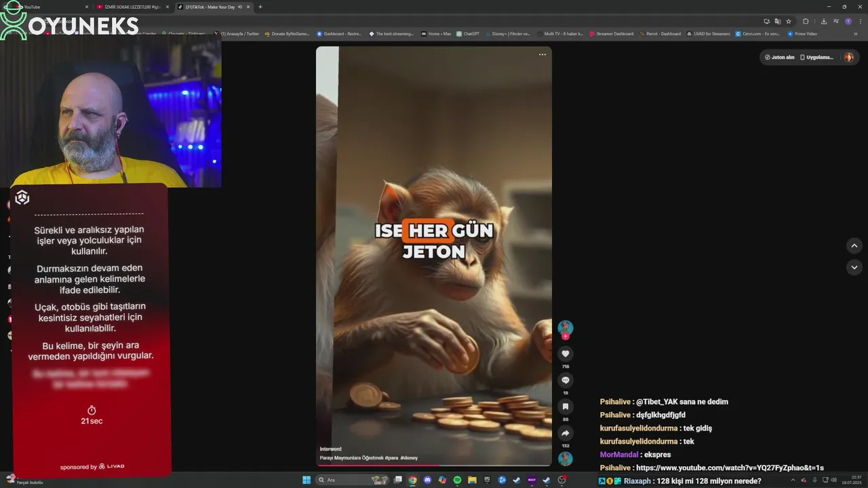Open Epic Games launcher from taskbar
868x488 pixels.
pyautogui.click(x=487, y=480)
